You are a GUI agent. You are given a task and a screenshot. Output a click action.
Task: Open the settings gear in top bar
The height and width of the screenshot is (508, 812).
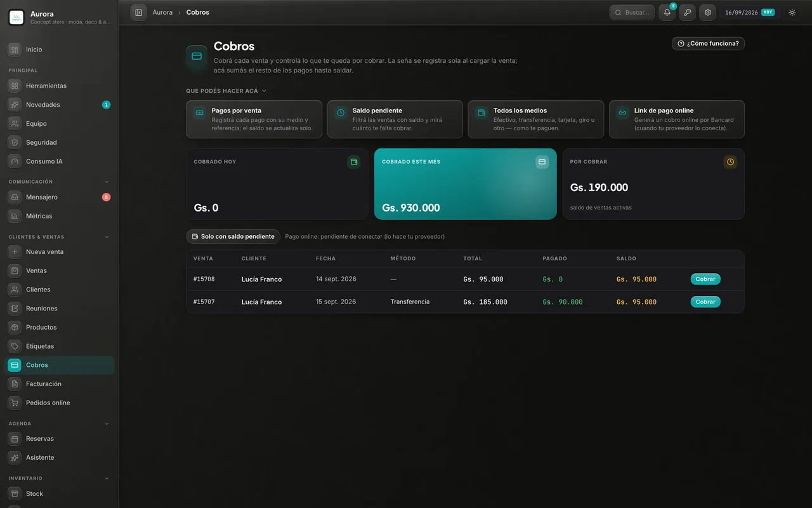(707, 13)
